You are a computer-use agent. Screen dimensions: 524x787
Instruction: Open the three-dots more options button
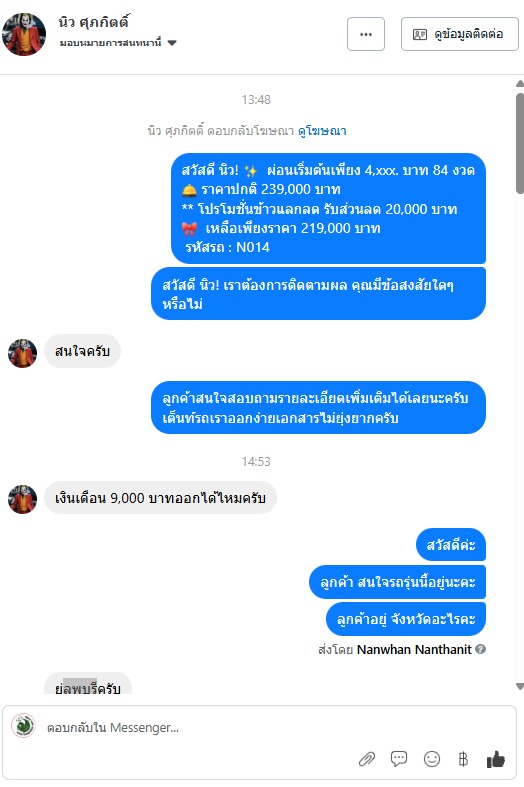[x=366, y=34]
